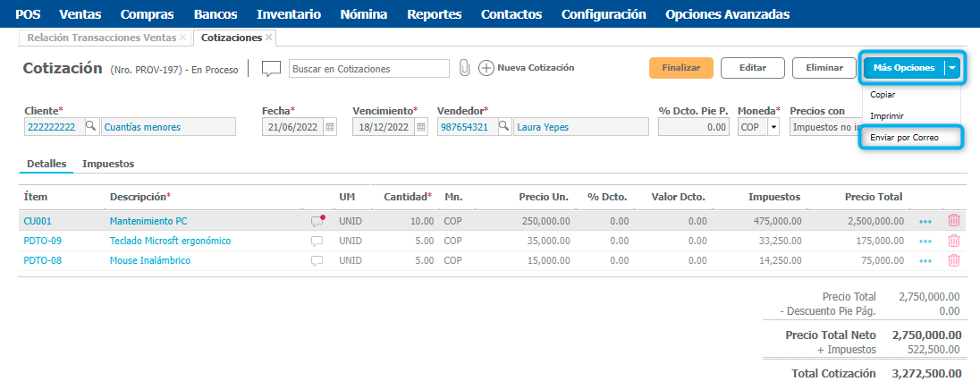Click the Finalizar button
This screenshot has height=390, width=980.
[x=680, y=68]
